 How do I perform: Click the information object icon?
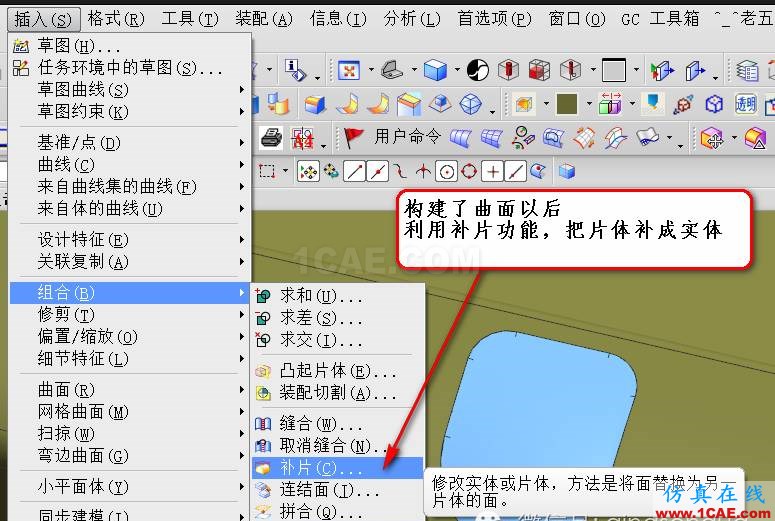pos(295,70)
